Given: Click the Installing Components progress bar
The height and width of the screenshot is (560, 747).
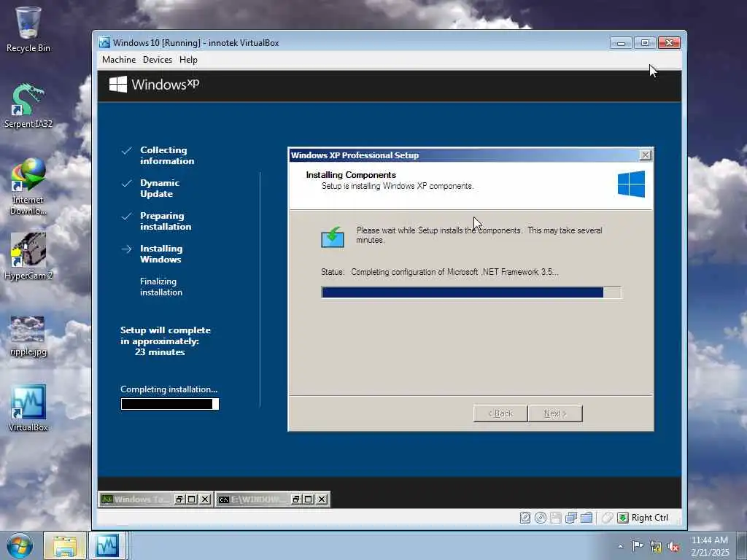Looking at the screenshot, I should coord(471,292).
